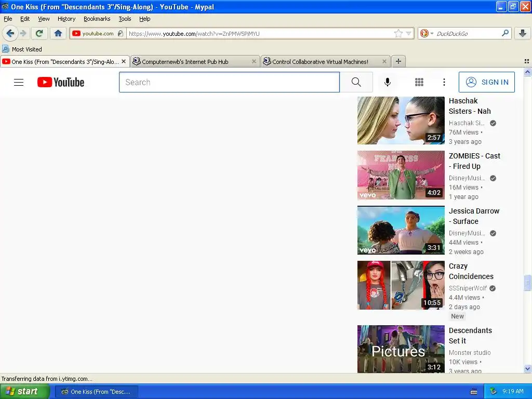Click the SSSniperWolf channel name
The width and height of the screenshot is (532, 399).
pyautogui.click(x=468, y=288)
